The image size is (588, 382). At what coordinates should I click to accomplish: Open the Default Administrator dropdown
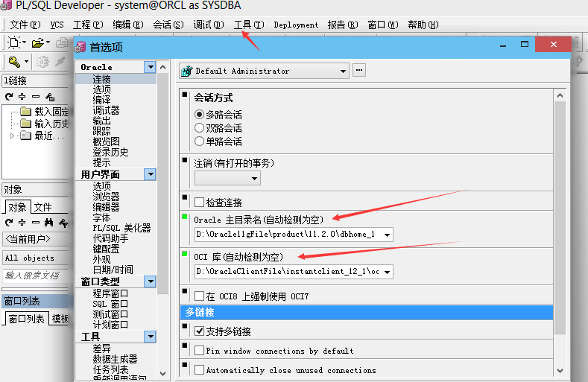point(343,71)
